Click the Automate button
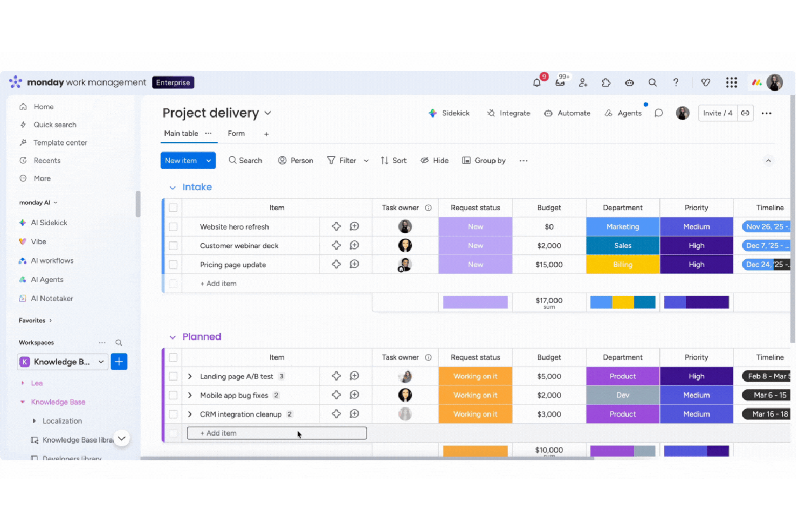The image size is (798, 532). (567, 113)
